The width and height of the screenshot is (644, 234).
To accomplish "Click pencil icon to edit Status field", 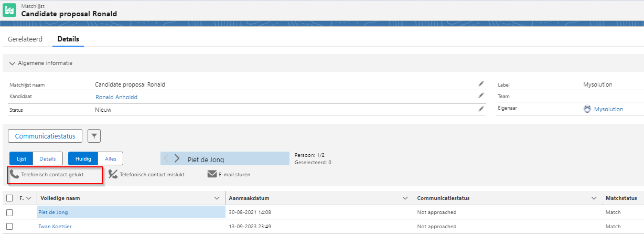I will point(481,109).
